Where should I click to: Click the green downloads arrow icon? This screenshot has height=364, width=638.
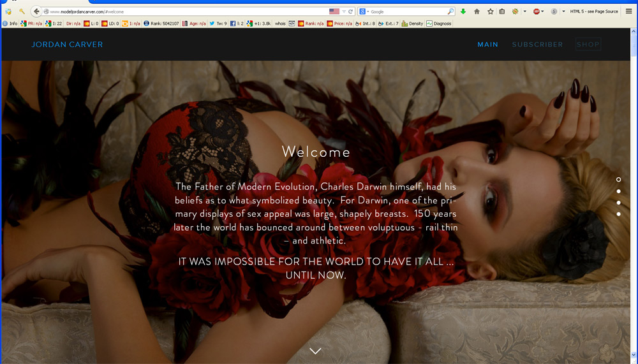click(463, 11)
